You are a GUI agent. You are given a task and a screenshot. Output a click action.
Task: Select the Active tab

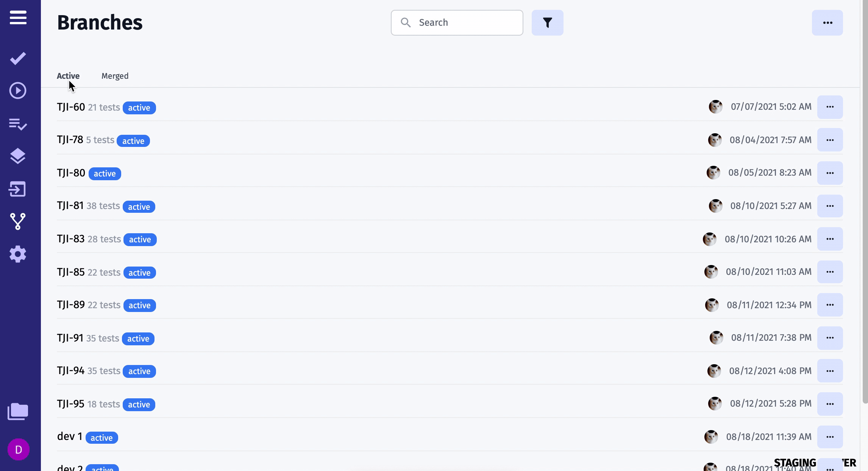pyautogui.click(x=67, y=75)
